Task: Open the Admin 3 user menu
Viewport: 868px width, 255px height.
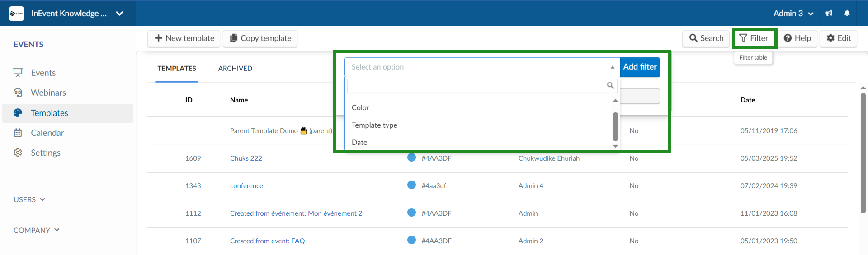Action: (x=793, y=14)
